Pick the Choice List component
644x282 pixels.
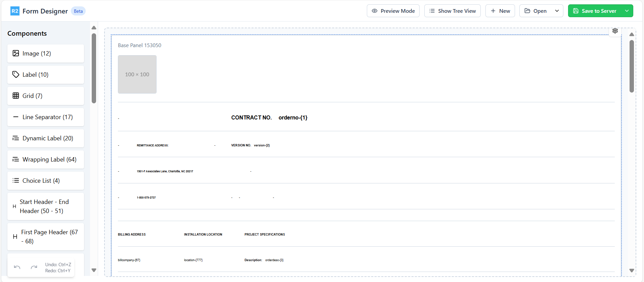pyautogui.click(x=46, y=181)
